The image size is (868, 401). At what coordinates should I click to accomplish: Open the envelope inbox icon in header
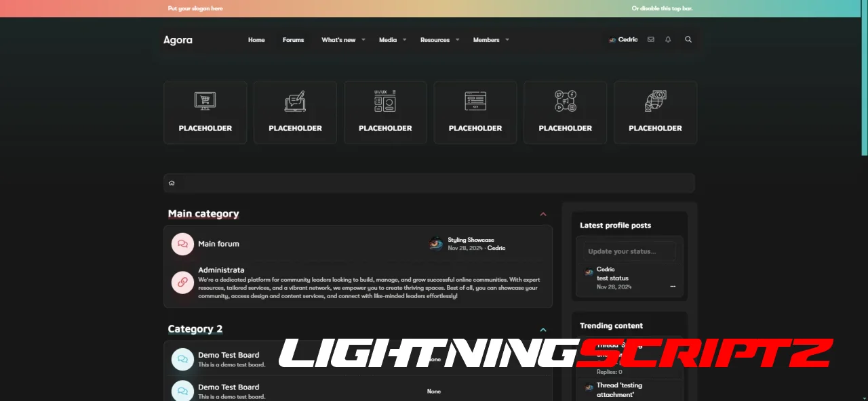coord(651,40)
